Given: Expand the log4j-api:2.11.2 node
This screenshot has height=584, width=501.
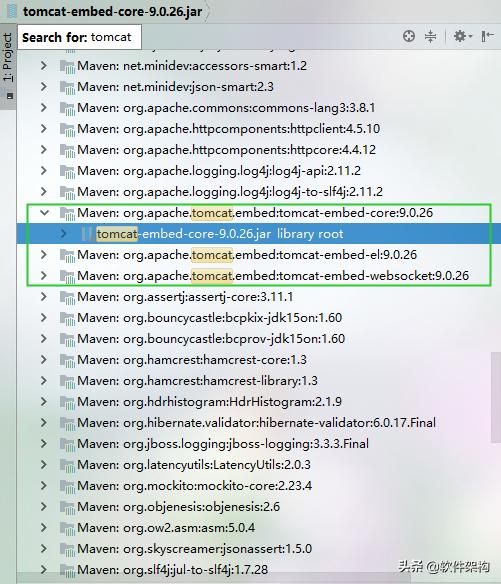Looking at the screenshot, I should coord(44,171).
